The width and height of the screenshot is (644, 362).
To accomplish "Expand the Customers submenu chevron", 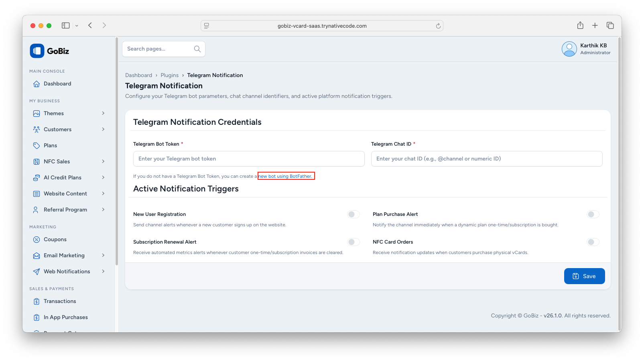I will tap(103, 129).
